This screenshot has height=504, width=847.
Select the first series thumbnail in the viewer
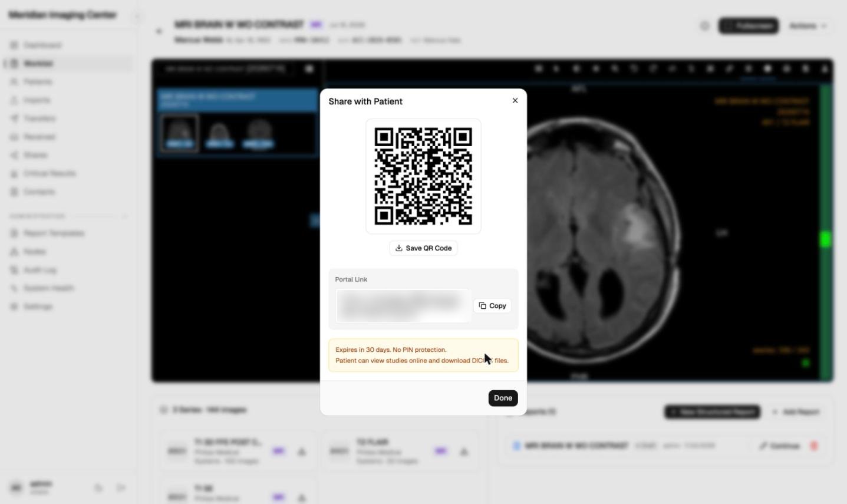pyautogui.click(x=180, y=133)
